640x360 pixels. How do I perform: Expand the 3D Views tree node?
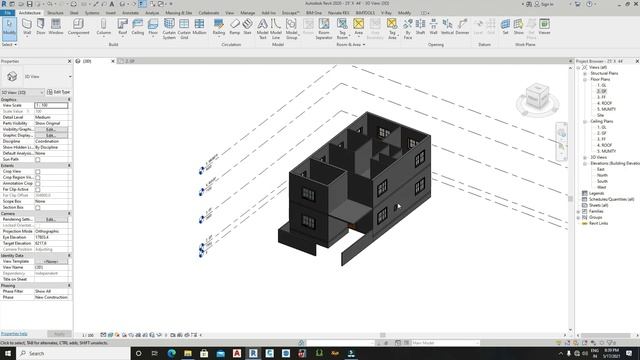tap(585, 157)
